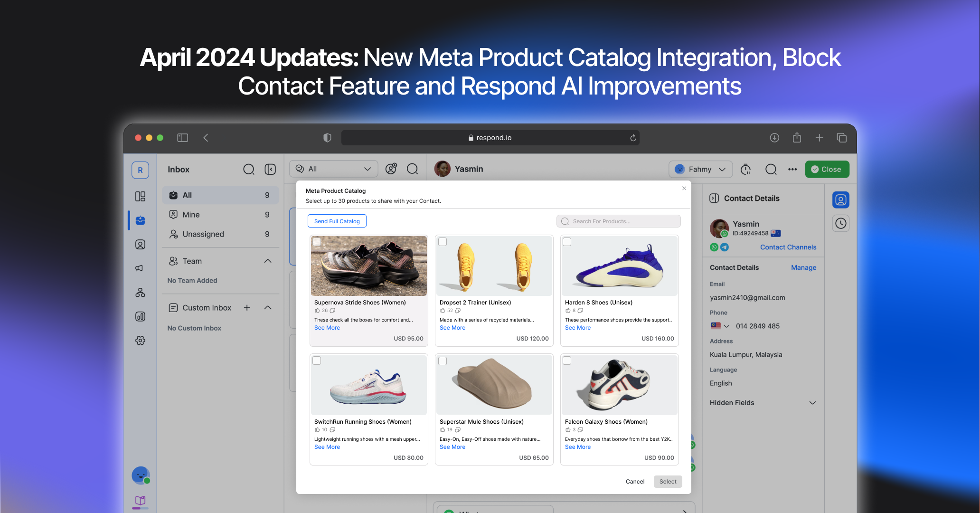The height and width of the screenshot is (513, 980).
Task: Click the conversation search icon next to filter
Action: (x=413, y=169)
